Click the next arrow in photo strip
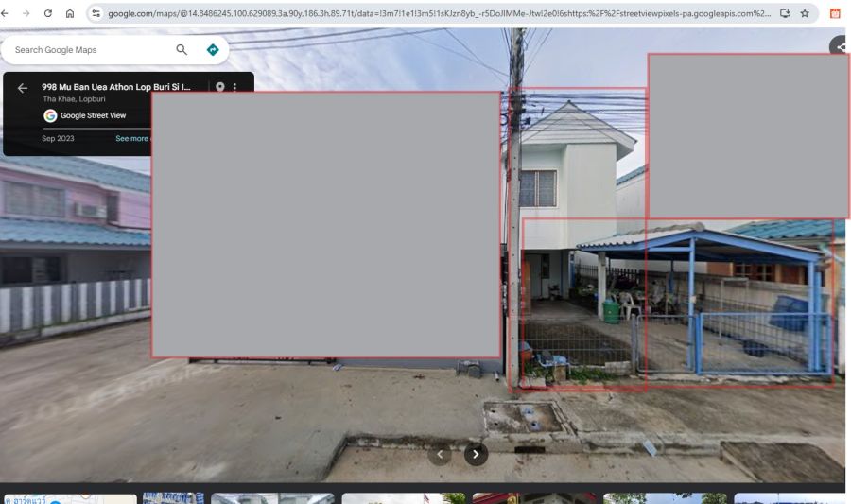Image resolution: width=851 pixels, height=504 pixels. [x=476, y=454]
